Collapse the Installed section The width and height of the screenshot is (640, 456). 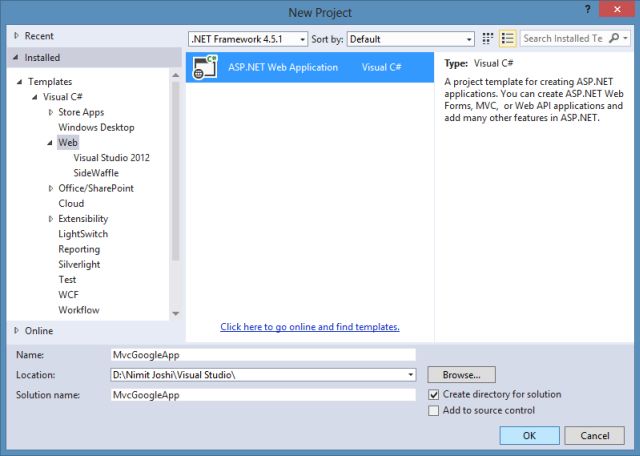click(16, 58)
